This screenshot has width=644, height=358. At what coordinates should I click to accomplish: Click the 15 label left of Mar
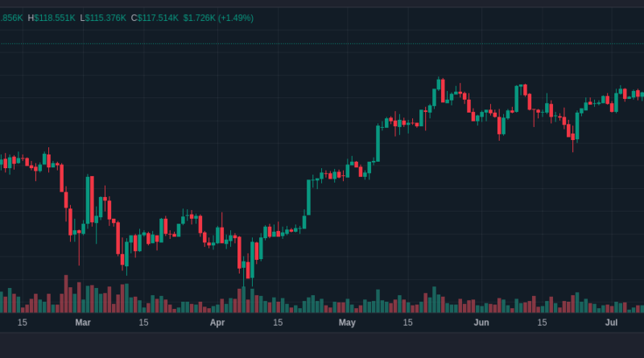click(22, 323)
